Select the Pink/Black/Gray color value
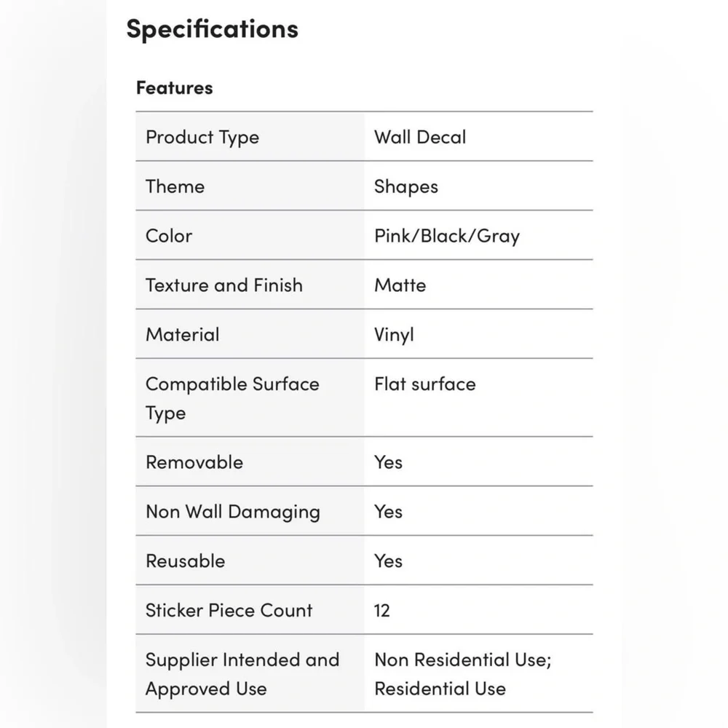 [x=447, y=237]
